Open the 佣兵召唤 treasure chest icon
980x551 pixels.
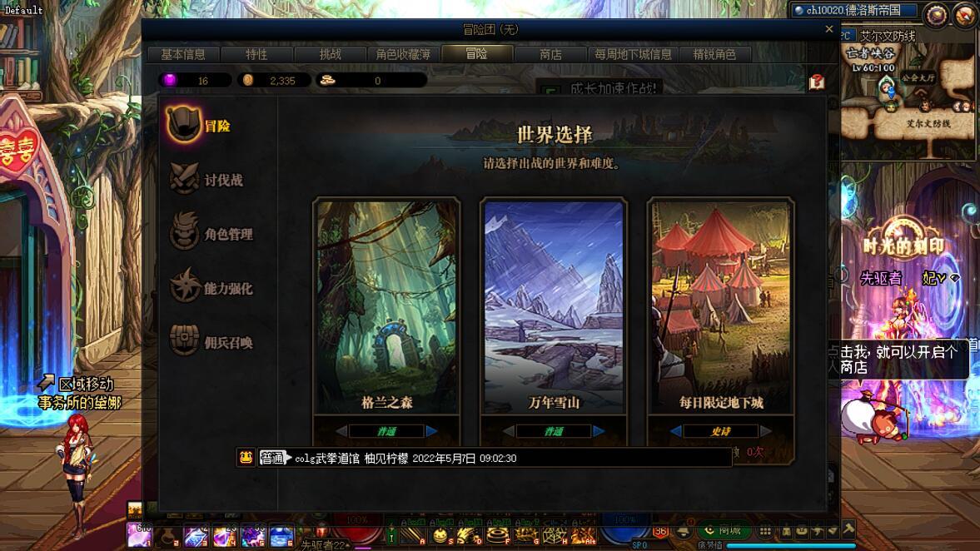(x=184, y=340)
